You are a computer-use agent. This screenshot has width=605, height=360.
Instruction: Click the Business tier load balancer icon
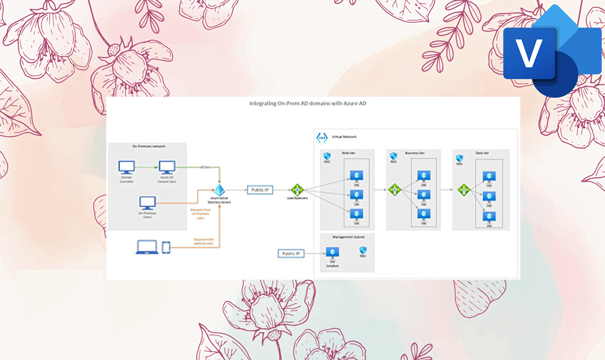point(395,190)
